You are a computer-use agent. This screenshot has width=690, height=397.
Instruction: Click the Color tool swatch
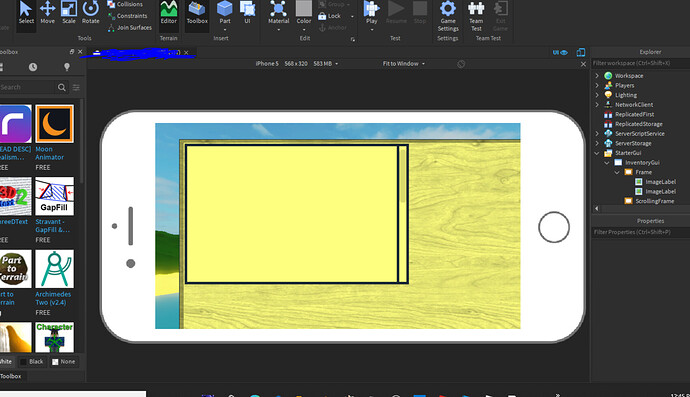pyautogui.click(x=304, y=12)
